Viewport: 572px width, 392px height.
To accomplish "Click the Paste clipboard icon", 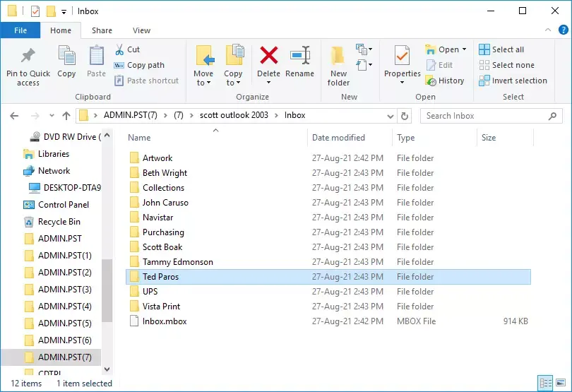I will point(96,57).
